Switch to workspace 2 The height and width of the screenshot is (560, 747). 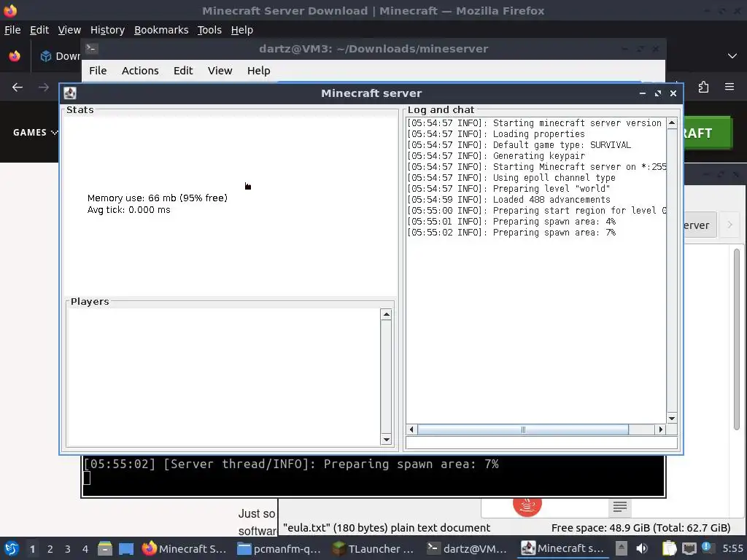tap(50, 549)
